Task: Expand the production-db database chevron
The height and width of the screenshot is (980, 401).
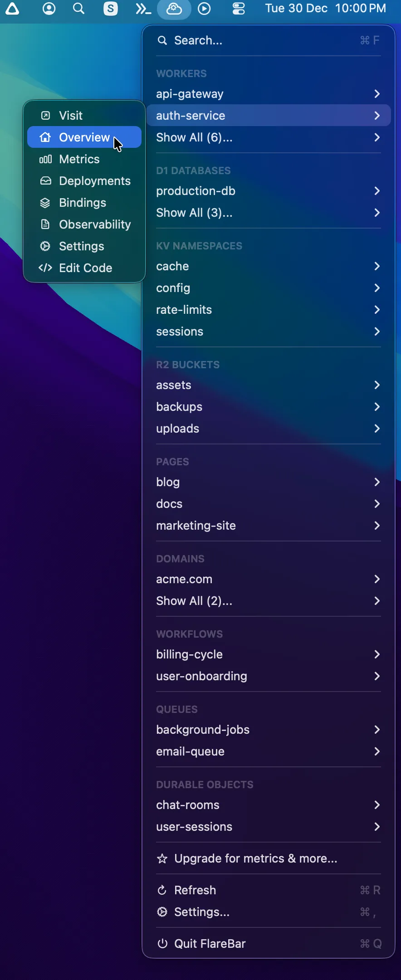Action: (x=377, y=191)
